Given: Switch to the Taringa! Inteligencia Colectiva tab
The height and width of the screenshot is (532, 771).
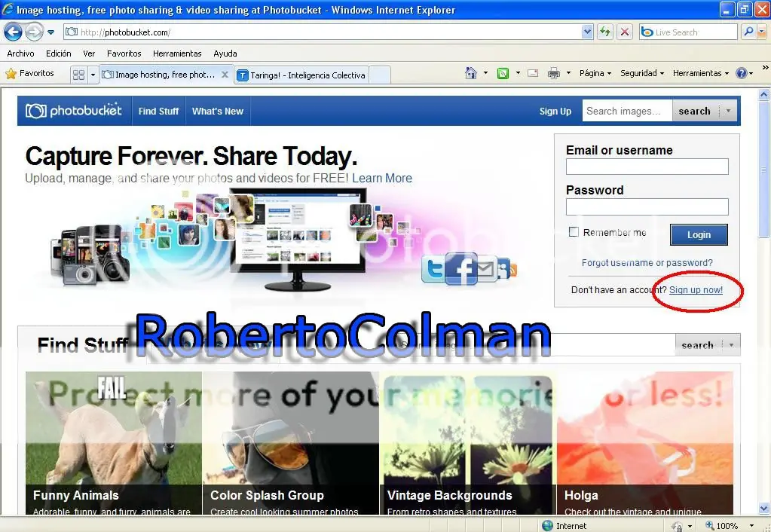Looking at the screenshot, I should click(x=302, y=75).
